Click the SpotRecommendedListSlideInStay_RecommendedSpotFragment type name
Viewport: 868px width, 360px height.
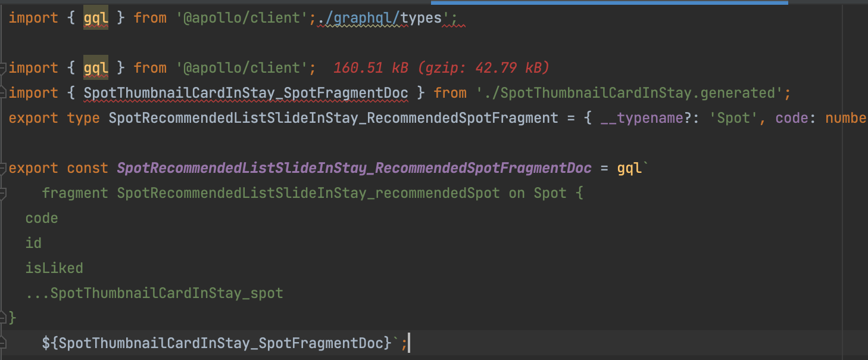point(333,118)
